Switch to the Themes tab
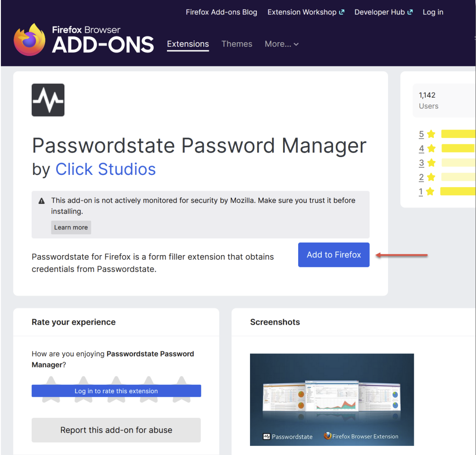The height and width of the screenshot is (455, 476). (237, 44)
